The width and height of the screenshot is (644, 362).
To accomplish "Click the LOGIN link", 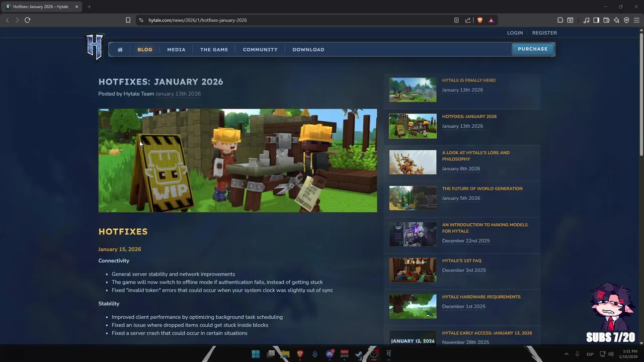I will click(x=515, y=33).
